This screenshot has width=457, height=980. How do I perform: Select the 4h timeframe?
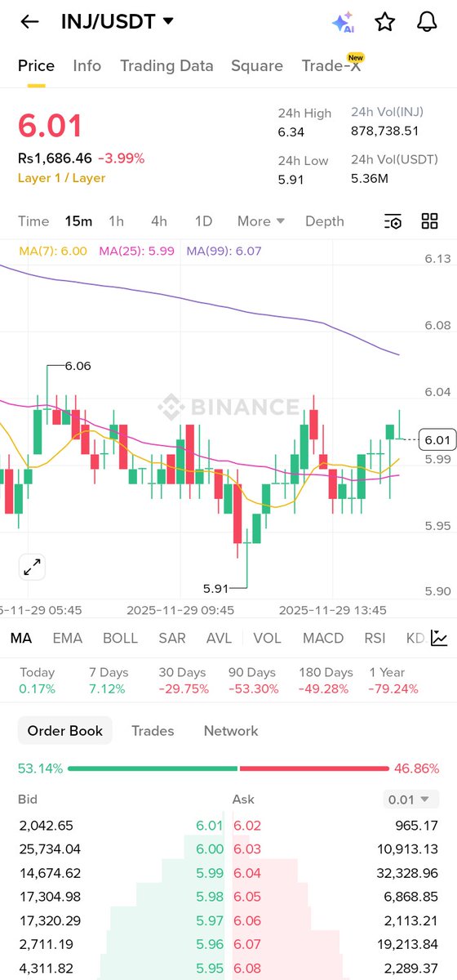[x=159, y=221]
